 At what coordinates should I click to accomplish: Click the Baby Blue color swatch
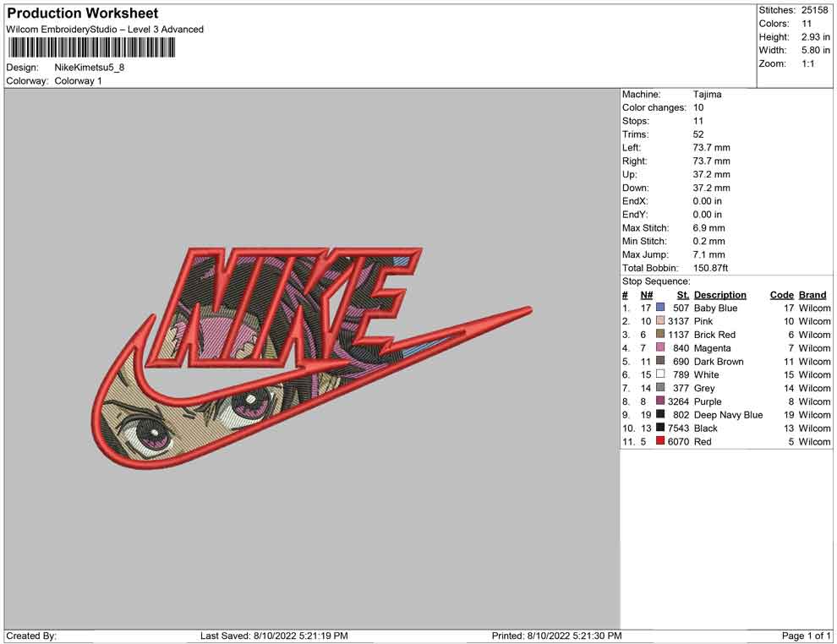[x=660, y=308]
